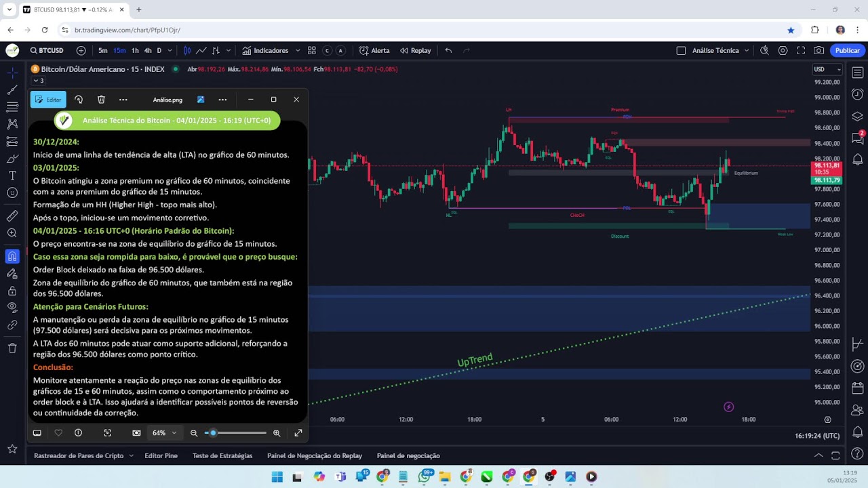This screenshot has height=488, width=868.
Task: Toggle hide all drawings eye icon
Action: pyautogui.click(x=12, y=306)
